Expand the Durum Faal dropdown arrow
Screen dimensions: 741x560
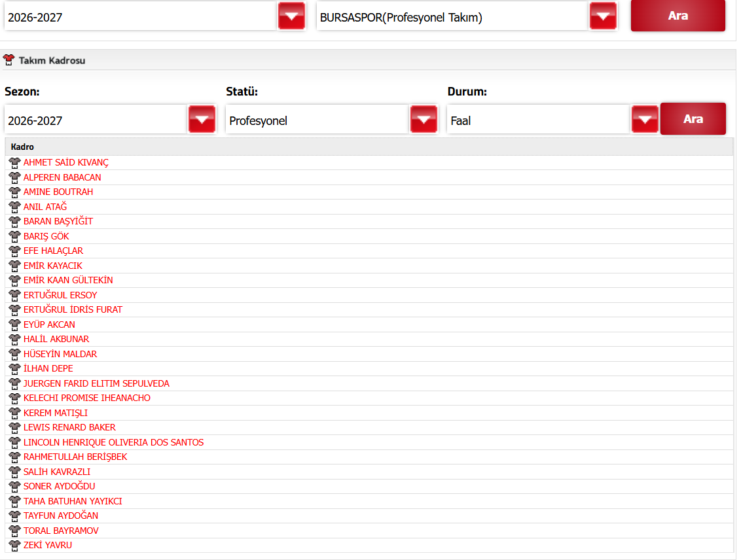(x=645, y=120)
